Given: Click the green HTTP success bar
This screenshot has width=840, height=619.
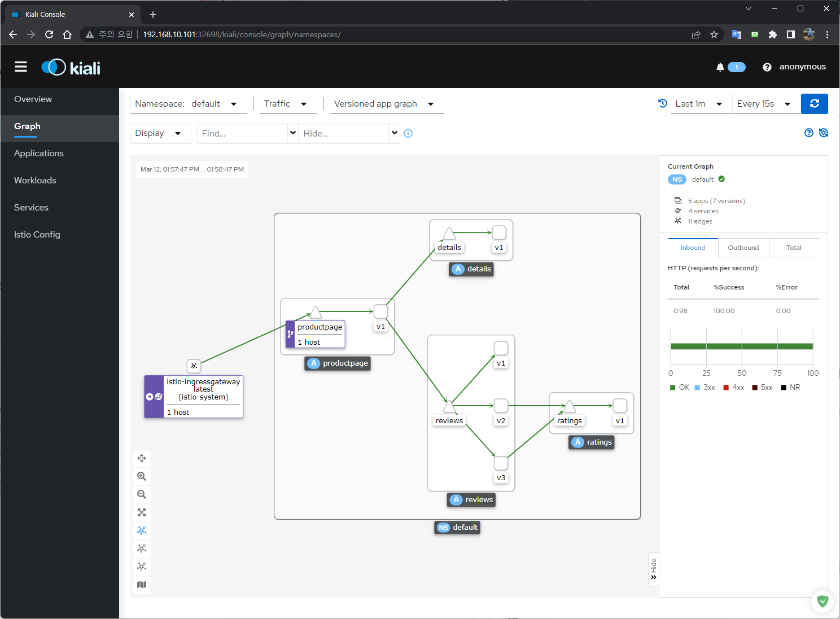Looking at the screenshot, I should [x=742, y=346].
